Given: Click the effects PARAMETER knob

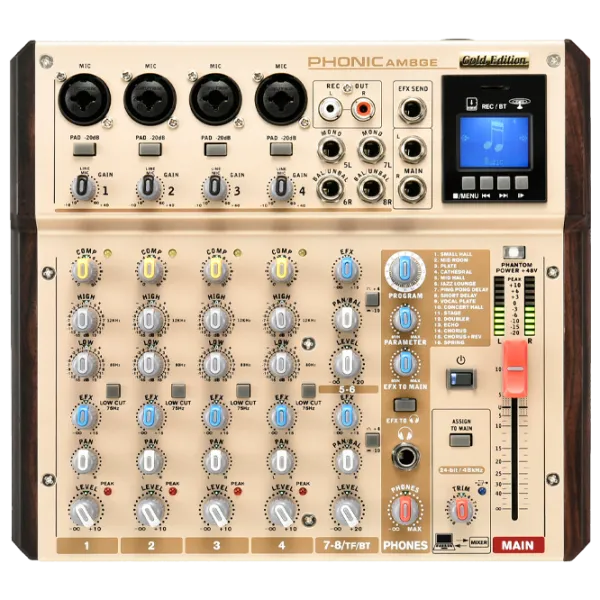Looking at the screenshot, I should pos(404,318).
